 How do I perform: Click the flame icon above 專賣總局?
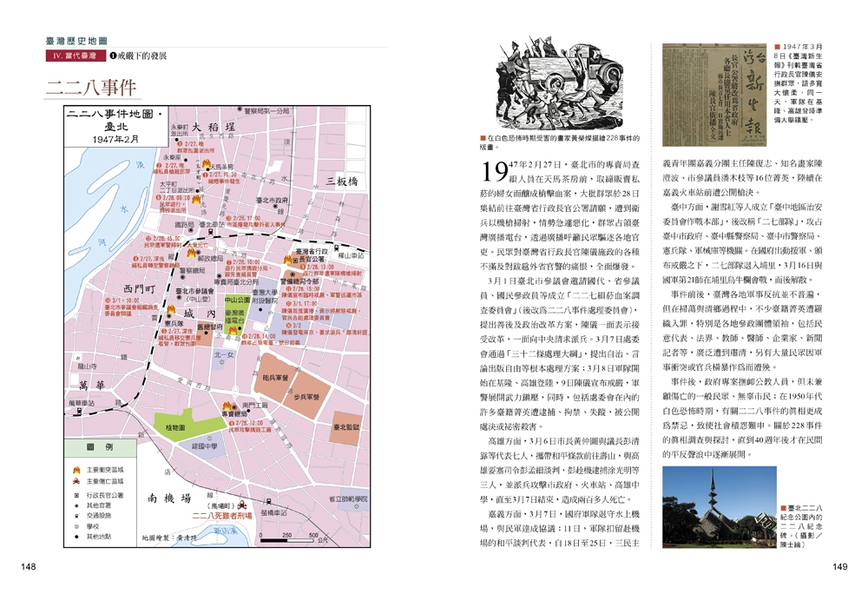[227, 406]
